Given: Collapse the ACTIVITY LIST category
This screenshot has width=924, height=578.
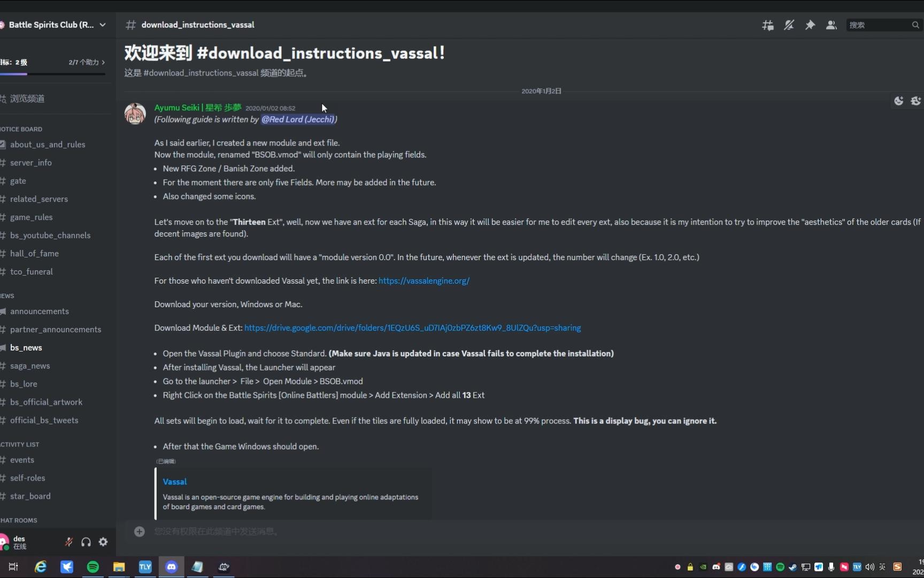Looking at the screenshot, I should (20, 445).
